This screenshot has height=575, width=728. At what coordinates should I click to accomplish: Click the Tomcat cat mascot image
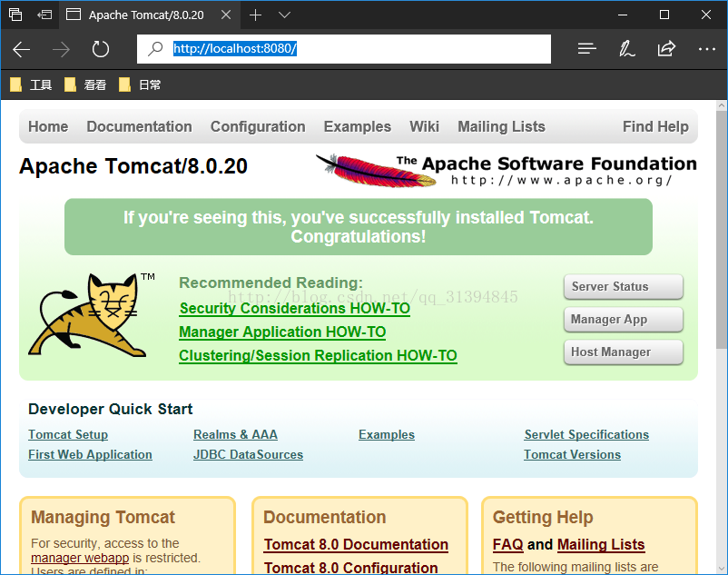(x=88, y=315)
